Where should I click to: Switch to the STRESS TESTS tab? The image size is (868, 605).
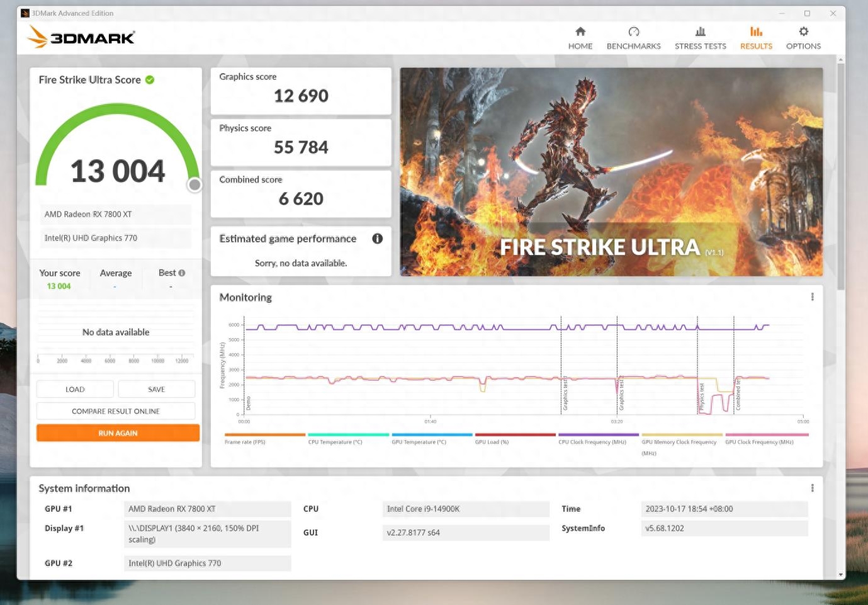(x=700, y=38)
